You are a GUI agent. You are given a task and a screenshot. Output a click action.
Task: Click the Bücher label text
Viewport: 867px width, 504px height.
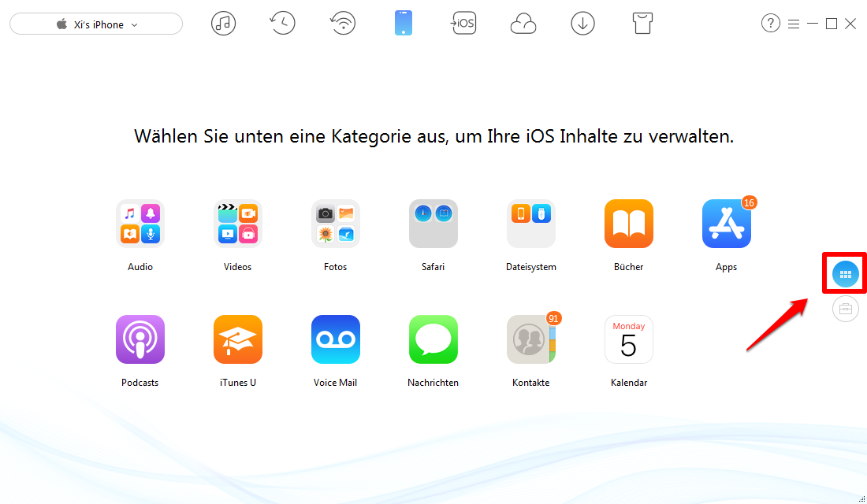pyautogui.click(x=629, y=267)
